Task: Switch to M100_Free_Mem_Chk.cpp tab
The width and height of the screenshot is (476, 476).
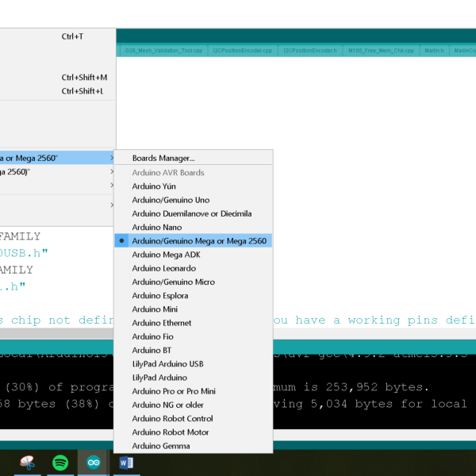Action: click(381, 51)
